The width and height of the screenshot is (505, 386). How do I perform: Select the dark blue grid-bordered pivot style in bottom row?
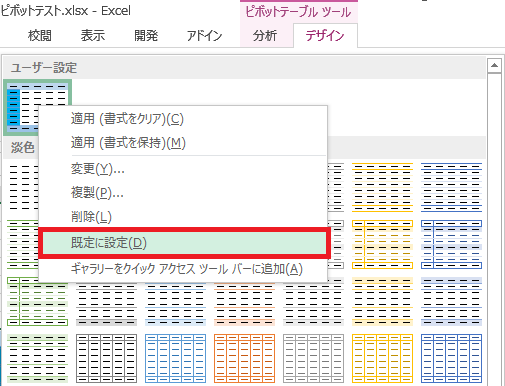[451, 359]
